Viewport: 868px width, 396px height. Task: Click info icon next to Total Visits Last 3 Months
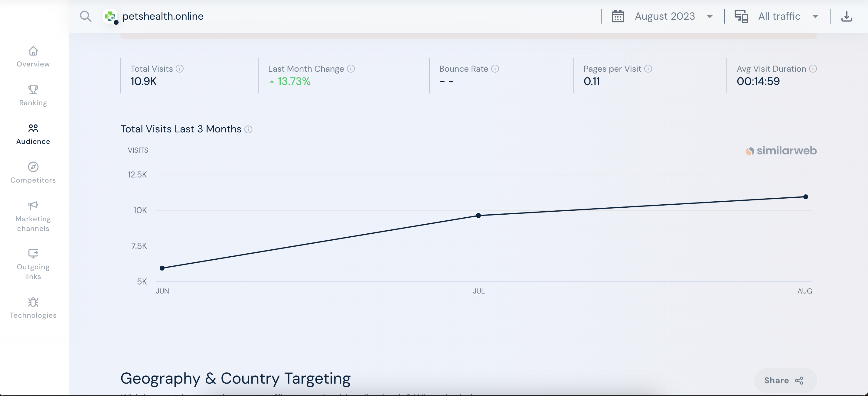248,129
